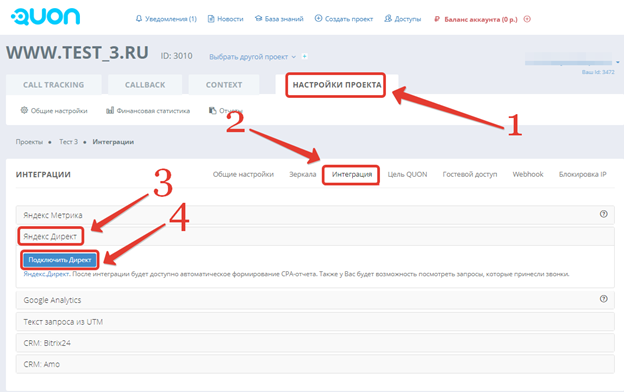Open notifications bell icon

point(138,19)
